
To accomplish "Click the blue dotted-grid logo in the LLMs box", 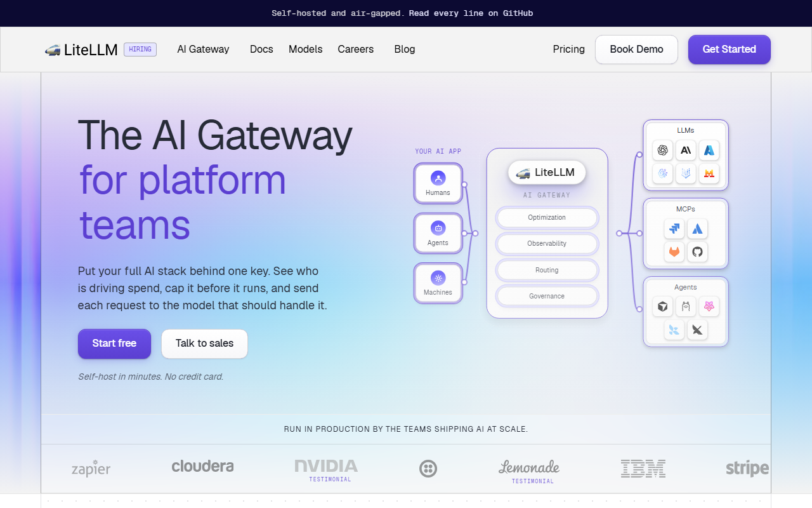I will coord(686,173).
